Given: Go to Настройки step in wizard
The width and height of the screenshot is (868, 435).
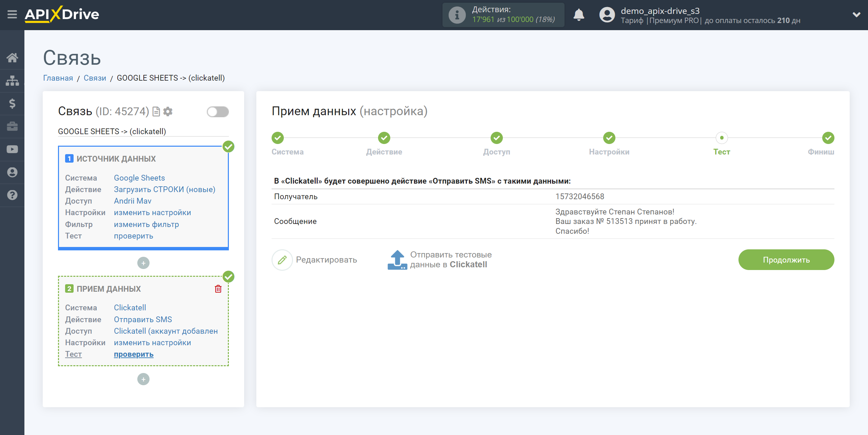Looking at the screenshot, I should point(609,138).
